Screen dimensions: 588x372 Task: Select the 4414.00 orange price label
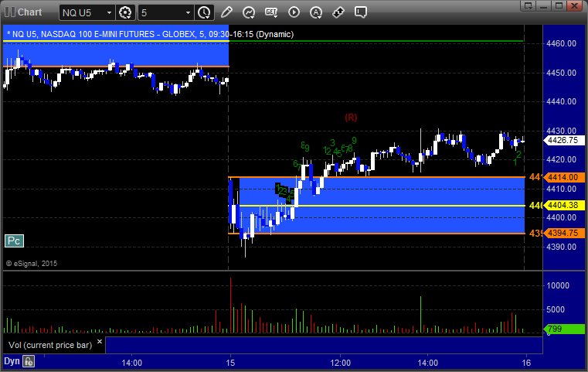point(564,177)
